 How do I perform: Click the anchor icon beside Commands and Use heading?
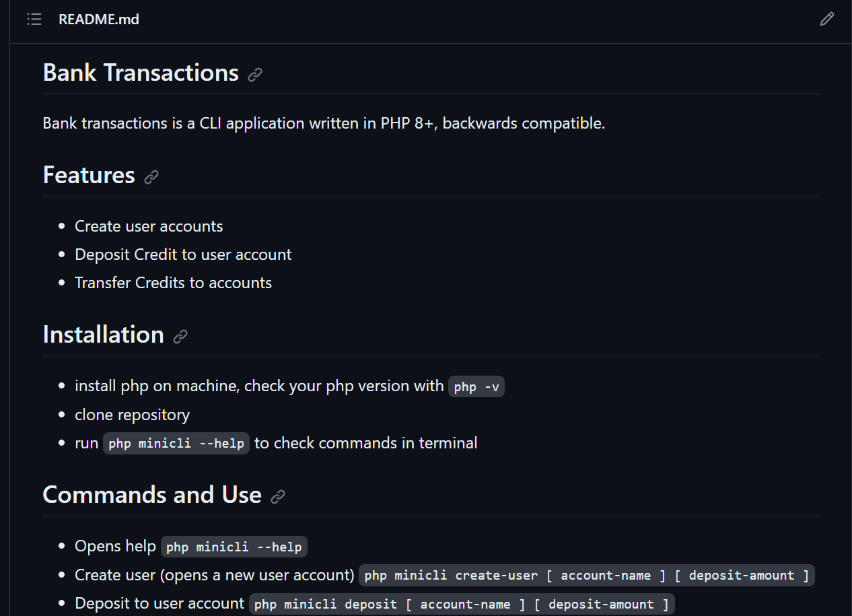click(x=278, y=496)
